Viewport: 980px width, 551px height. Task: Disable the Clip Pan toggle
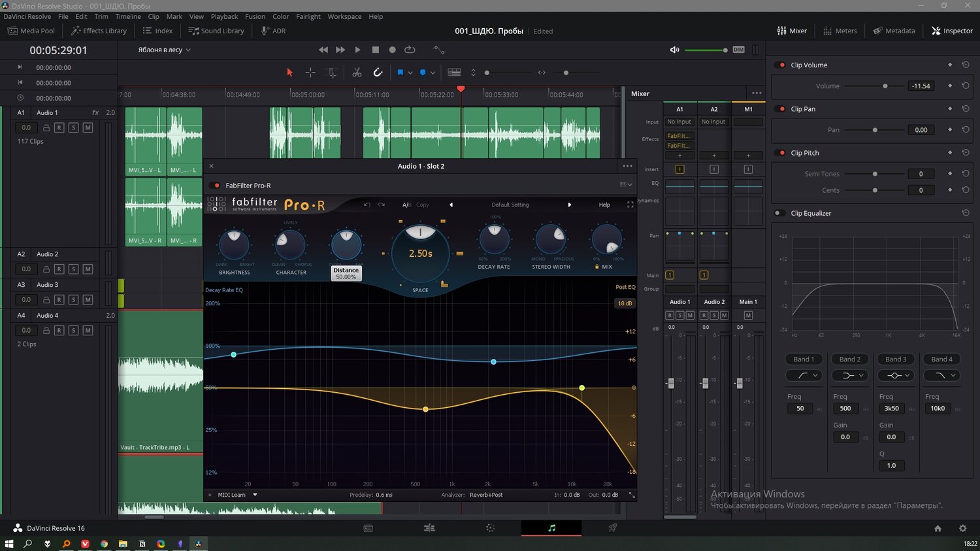coord(781,109)
